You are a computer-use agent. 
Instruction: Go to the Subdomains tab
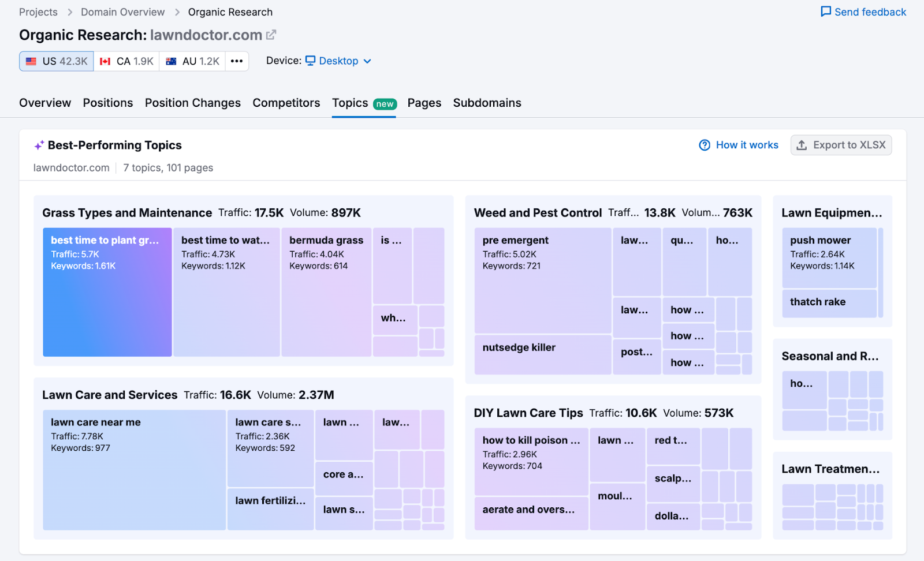pos(487,103)
